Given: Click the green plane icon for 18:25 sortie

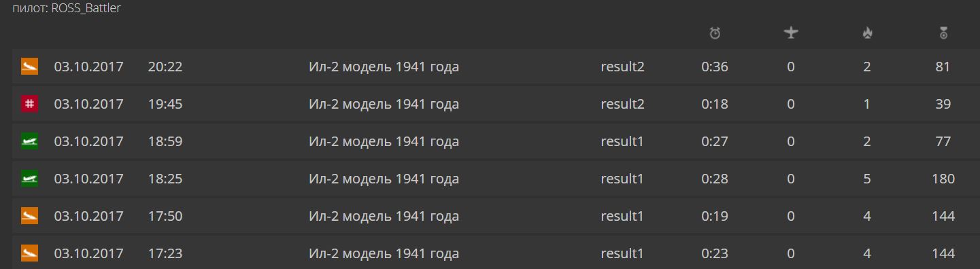Looking at the screenshot, I should tap(29, 179).
